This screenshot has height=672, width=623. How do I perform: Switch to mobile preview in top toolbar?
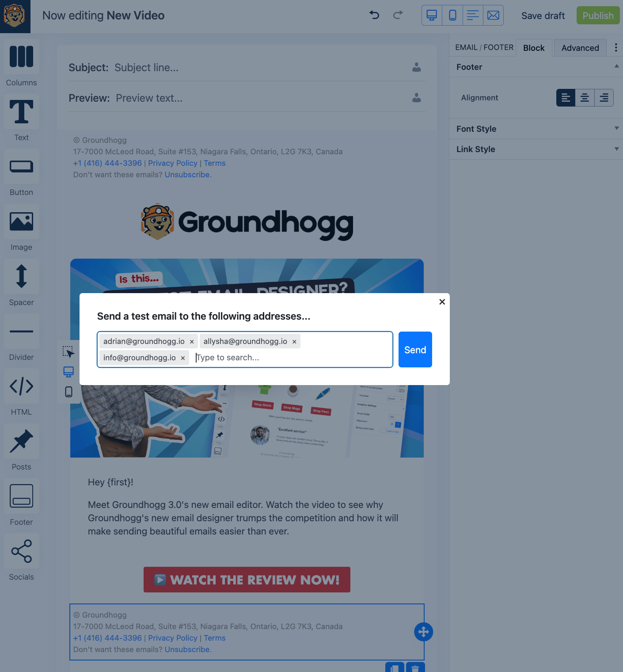point(452,15)
